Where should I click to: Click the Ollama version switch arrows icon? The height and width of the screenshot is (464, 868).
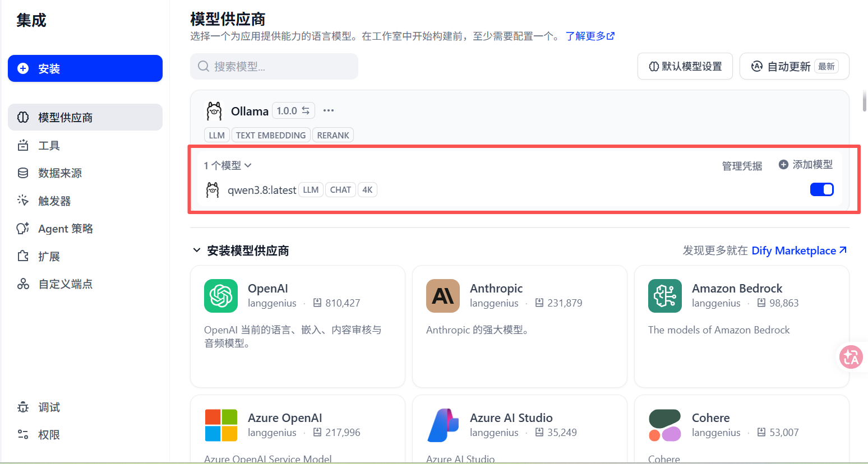[x=306, y=110]
